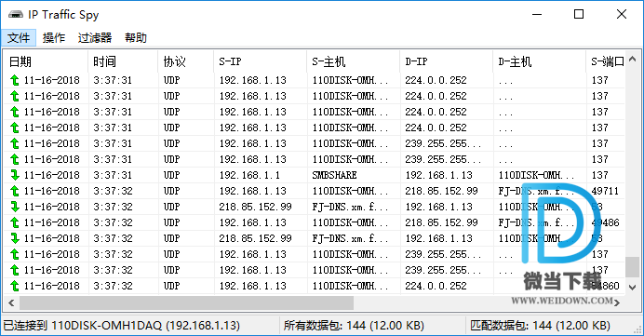The image size is (644, 336).
Task: Sort by the D-IP column header
Action: [447, 61]
